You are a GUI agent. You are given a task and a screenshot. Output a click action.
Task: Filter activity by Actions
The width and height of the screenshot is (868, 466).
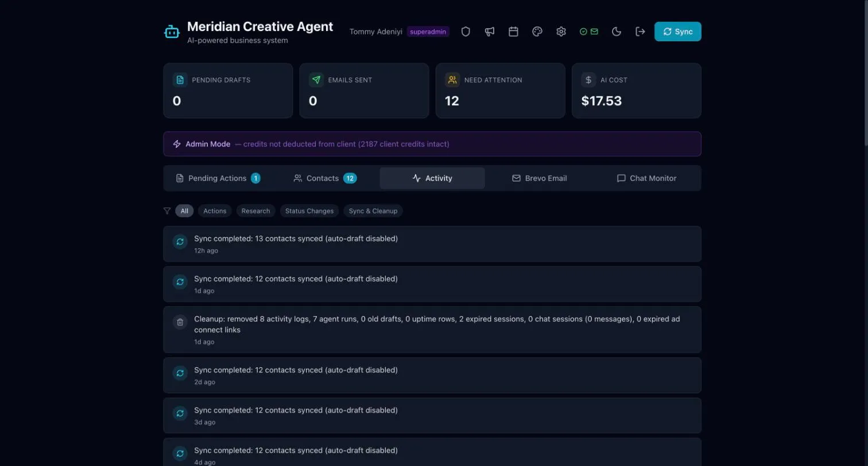point(215,211)
